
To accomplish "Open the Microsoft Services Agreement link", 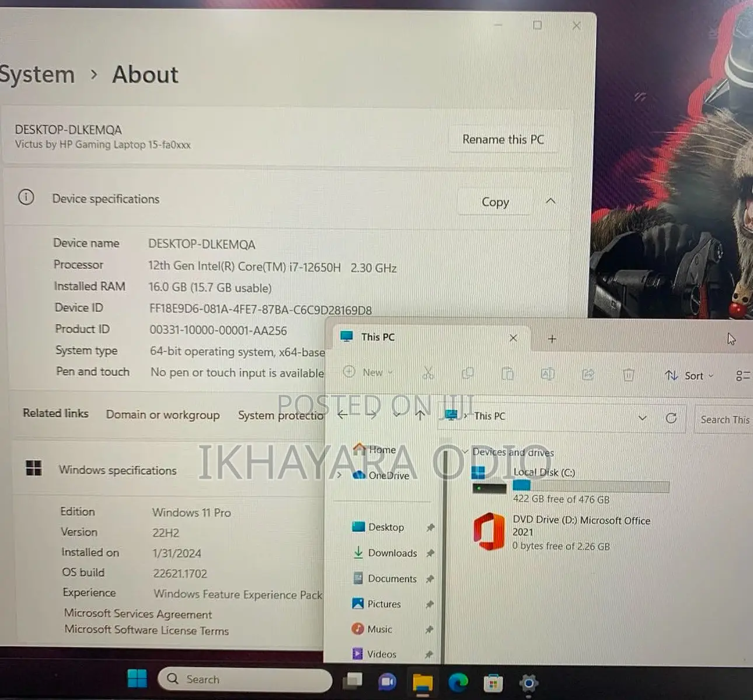I will point(138,614).
